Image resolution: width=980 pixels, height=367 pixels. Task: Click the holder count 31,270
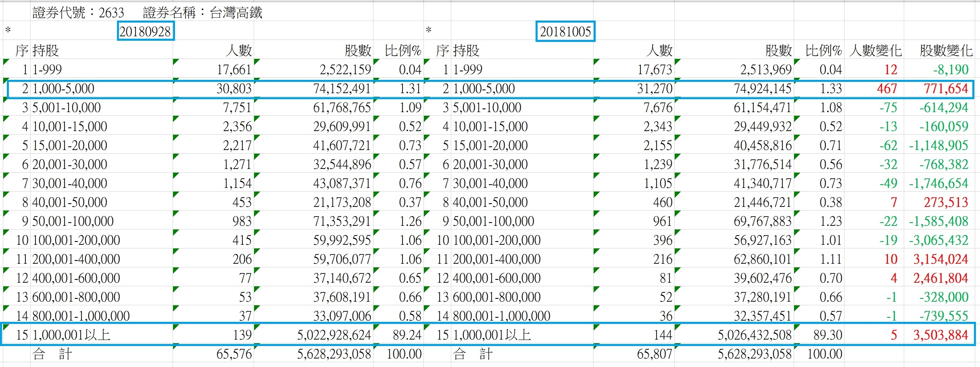tap(655, 88)
